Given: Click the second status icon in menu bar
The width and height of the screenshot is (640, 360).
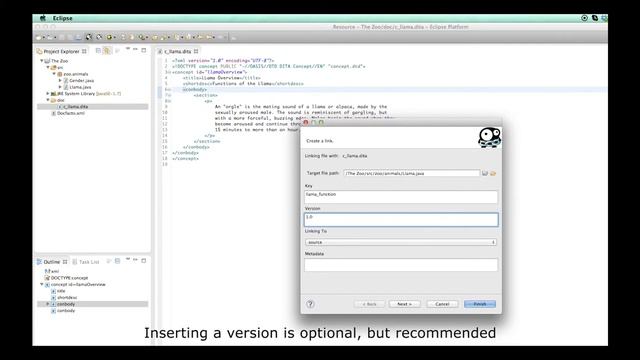Looking at the screenshot, I should 595,18.
